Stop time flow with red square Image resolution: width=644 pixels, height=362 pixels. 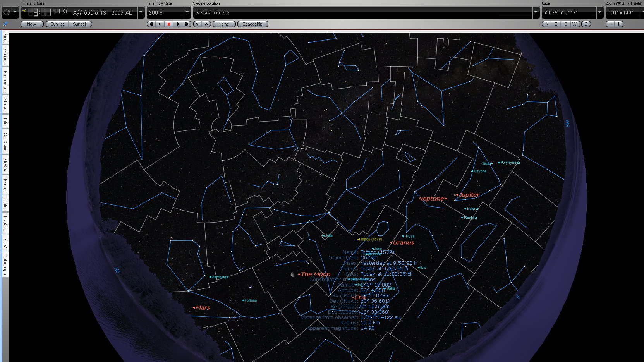pos(168,24)
